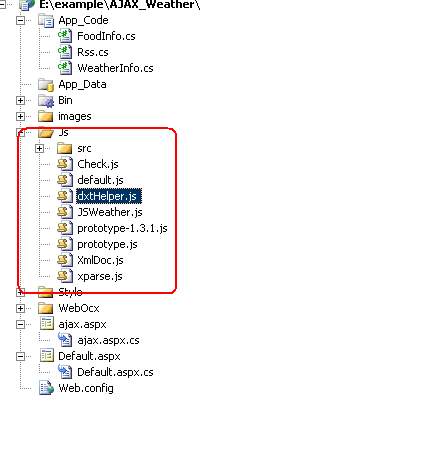Click the script icon beside XmlDoc.js
This screenshot has height=456, width=430.
click(65, 260)
